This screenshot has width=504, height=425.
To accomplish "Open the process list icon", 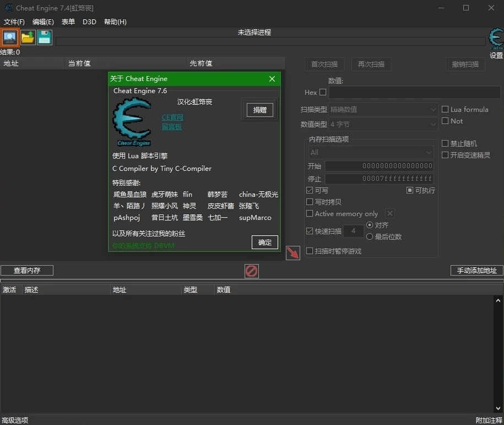I will [10, 37].
